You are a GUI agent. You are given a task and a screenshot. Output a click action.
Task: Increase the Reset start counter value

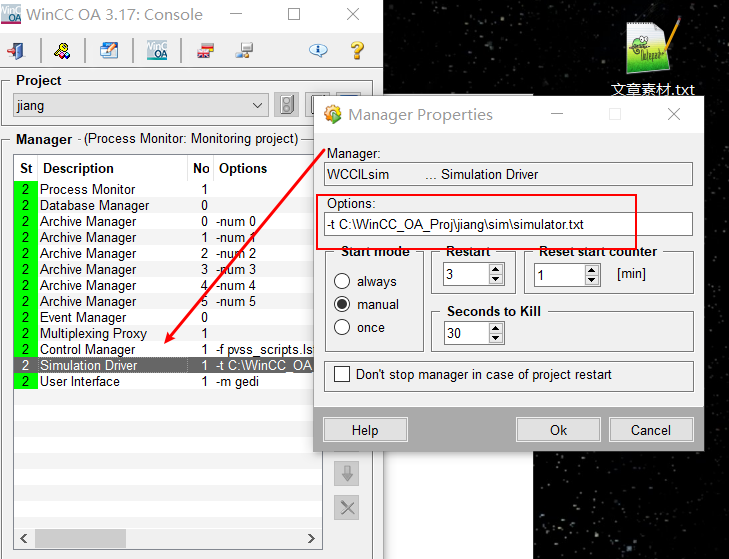coord(591,270)
